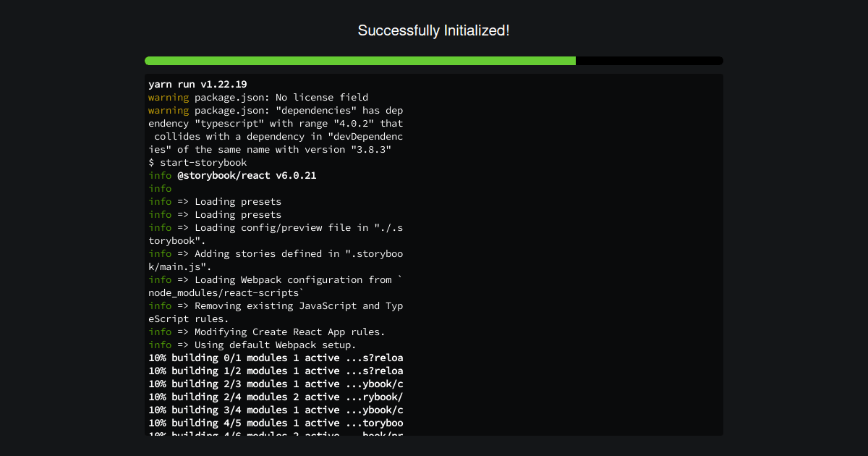Click the "@storybook/react v6.0.21" text
This screenshot has width=868, height=456.
(247, 175)
